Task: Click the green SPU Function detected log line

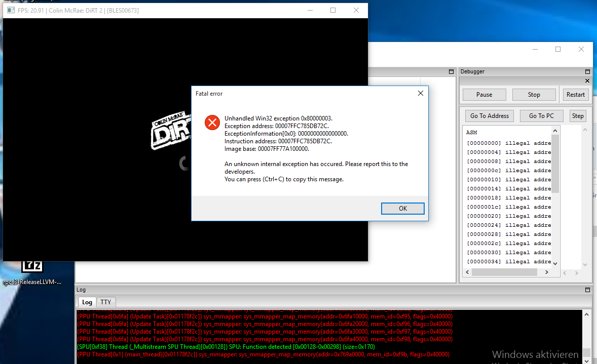Action: [x=226, y=347]
